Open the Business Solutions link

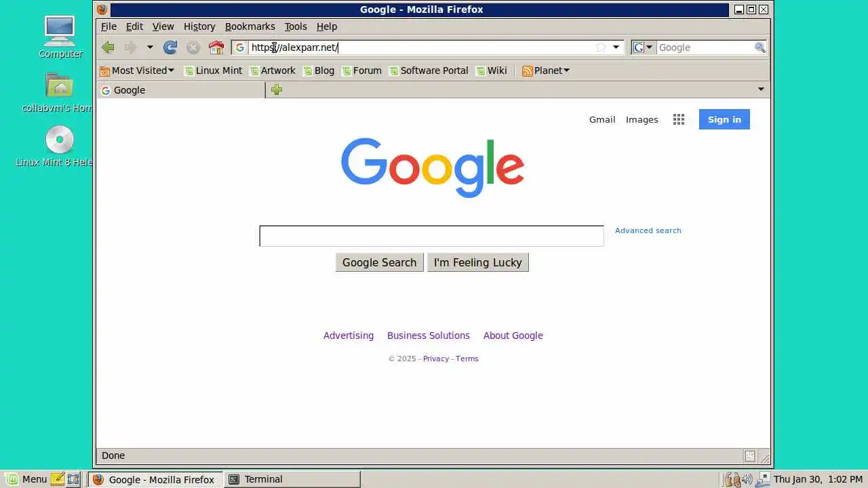pyautogui.click(x=429, y=335)
